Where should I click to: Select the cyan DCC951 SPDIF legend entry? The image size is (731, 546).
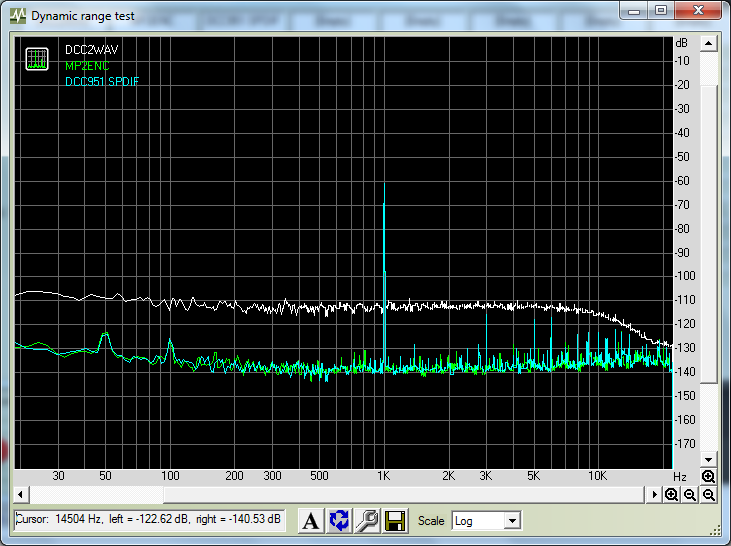click(x=102, y=82)
